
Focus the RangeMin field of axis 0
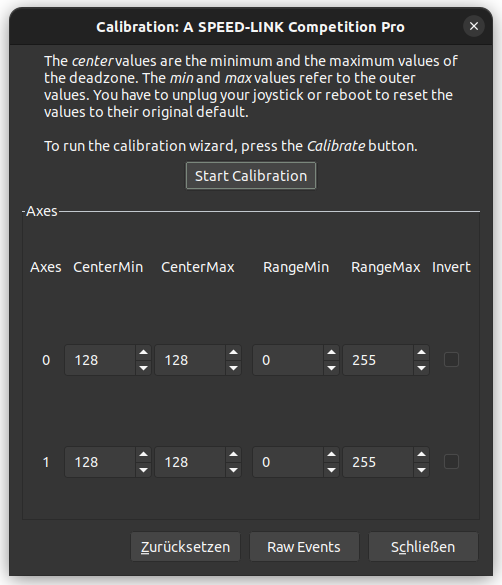point(288,360)
